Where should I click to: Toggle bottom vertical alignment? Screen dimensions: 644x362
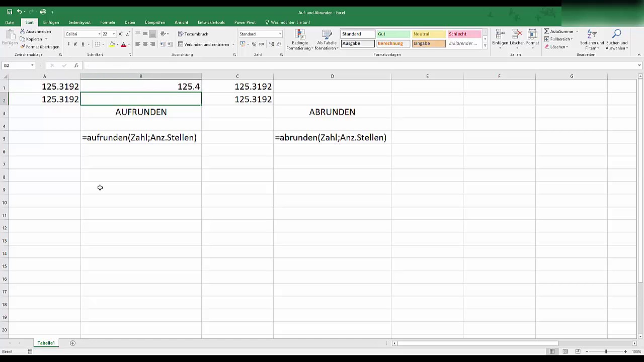coord(152,34)
